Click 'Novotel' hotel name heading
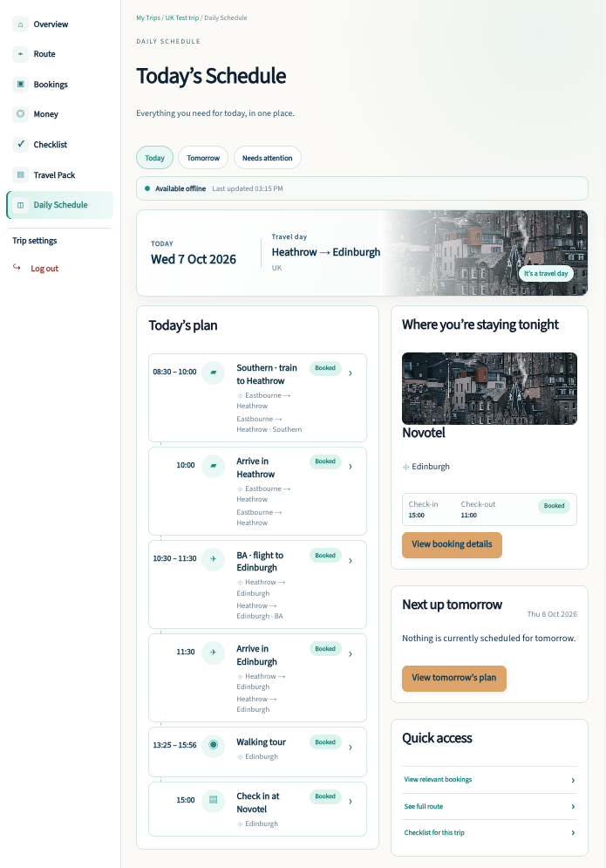The width and height of the screenshot is (606, 868). pyautogui.click(x=424, y=433)
